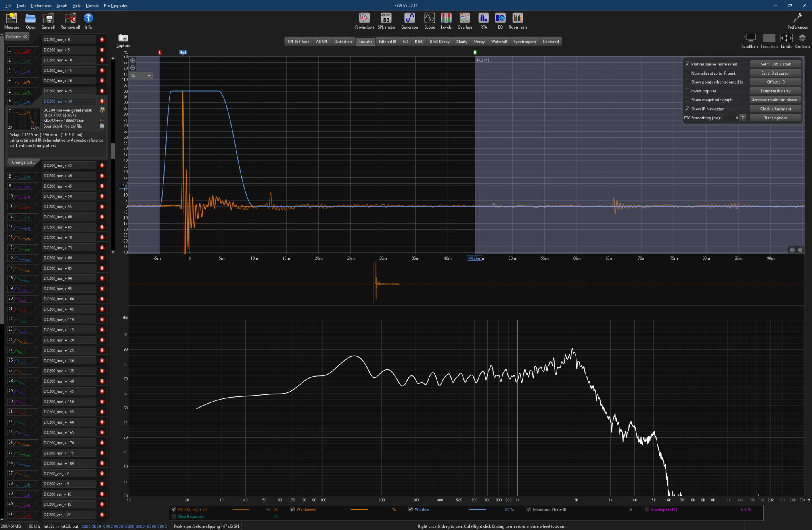Zoom in vertically with top-left plus magnifier
Image resolution: width=812 pixels, height=530 pixels.
133,61
